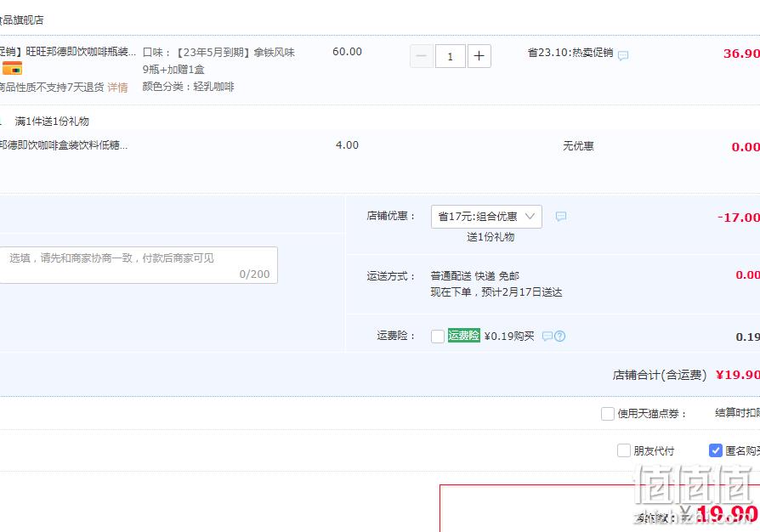Viewport: 760px width, 532px height.
Task: Click the 食品旗舰店 store name
Action: point(22,20)
